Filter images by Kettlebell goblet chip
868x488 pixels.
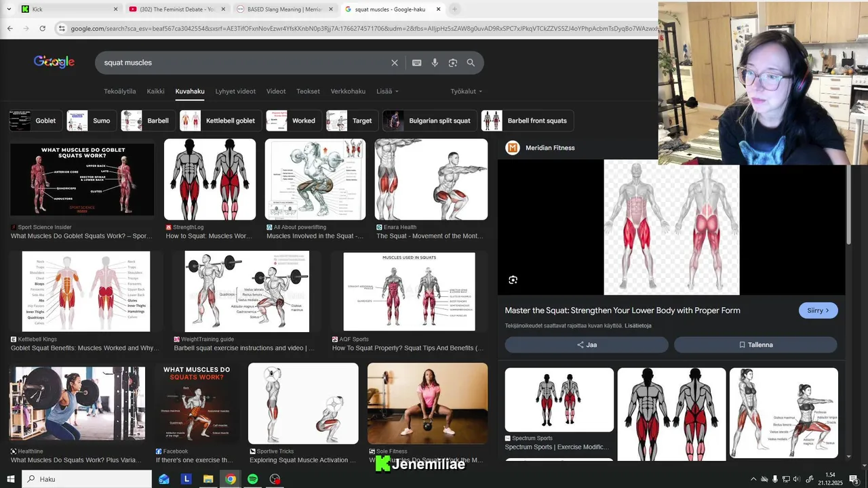220,121
